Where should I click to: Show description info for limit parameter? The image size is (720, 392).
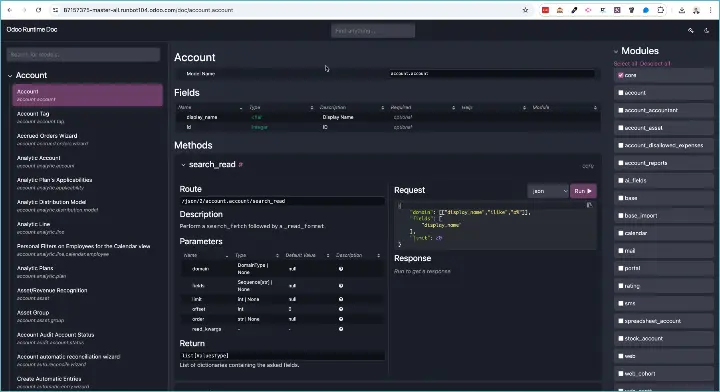(x=341, y=299)
